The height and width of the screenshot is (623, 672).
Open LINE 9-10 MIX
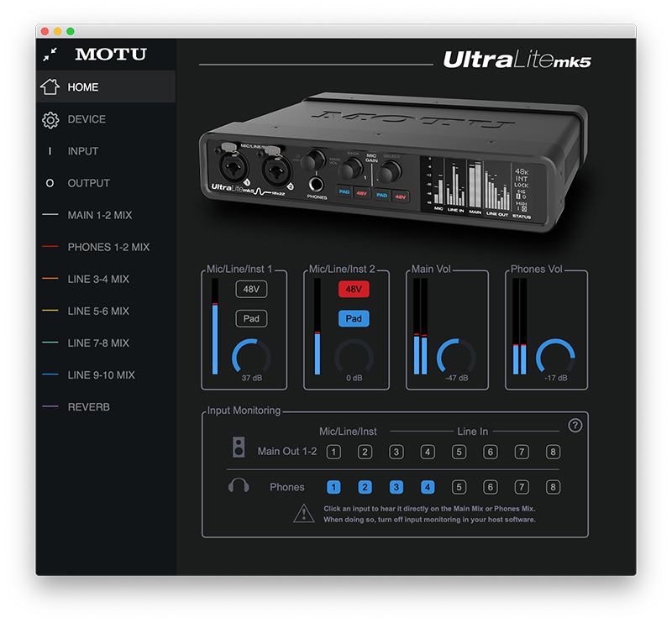pyautogui.click(x=106, y=375)
